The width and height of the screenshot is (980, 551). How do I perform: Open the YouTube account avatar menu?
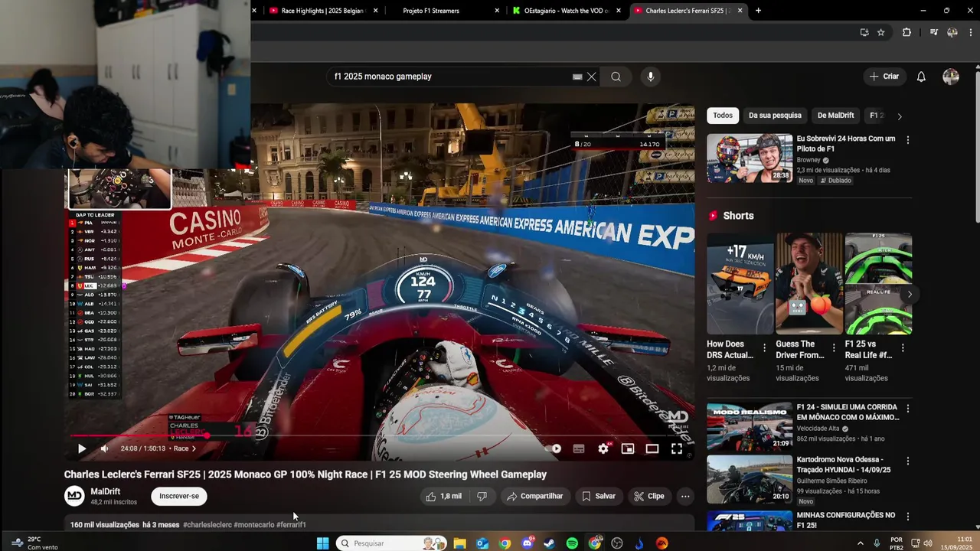point(951,77)
